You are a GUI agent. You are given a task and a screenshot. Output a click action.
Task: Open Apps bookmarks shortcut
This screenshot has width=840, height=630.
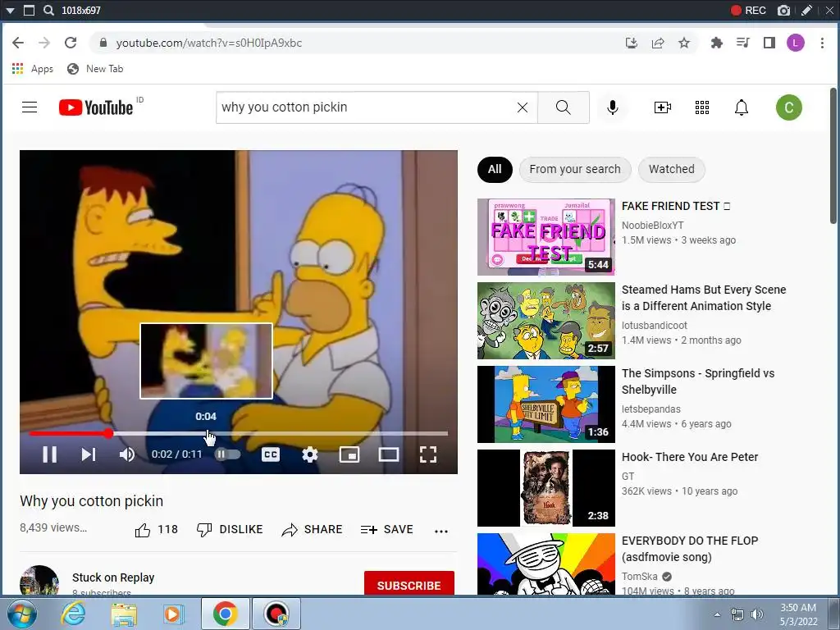(x=32, y=69)
